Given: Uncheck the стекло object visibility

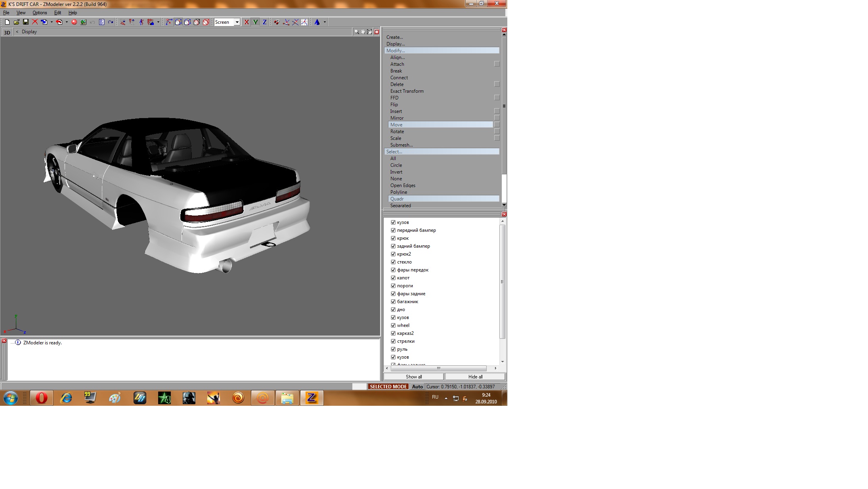Looking at the screenshot, I should [393, 262].
